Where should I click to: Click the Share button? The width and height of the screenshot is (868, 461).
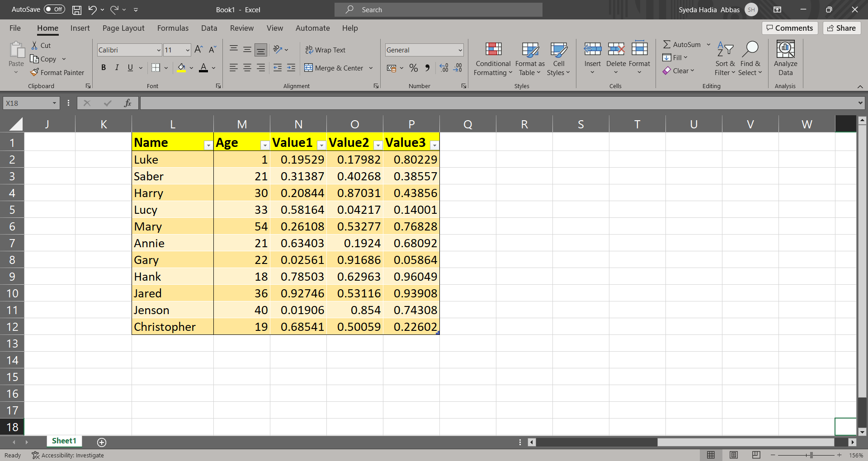[x=841, y=28]
